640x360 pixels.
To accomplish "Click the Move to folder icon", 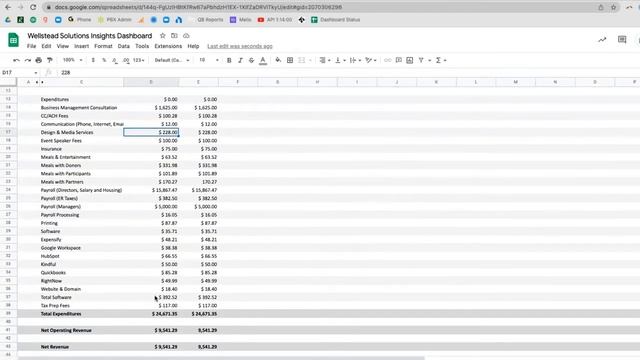I will click(x=174, y=36).
